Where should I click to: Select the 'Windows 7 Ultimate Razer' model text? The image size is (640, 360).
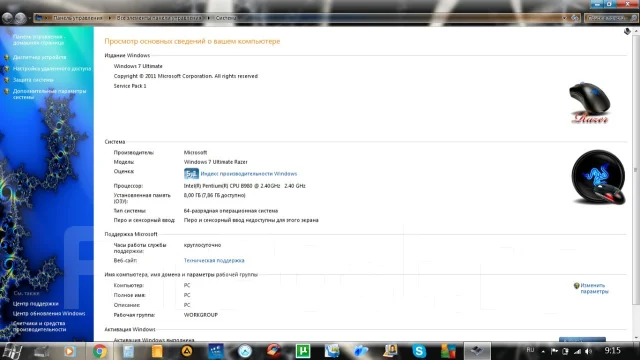coord(216,162)
